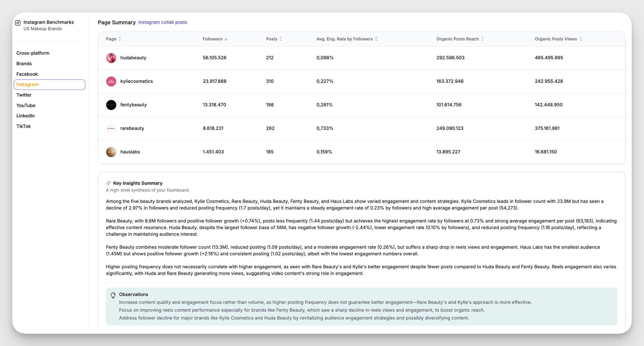Open Cross-platform section in sidebar
The image size is (644, 346).
(33, 53)
